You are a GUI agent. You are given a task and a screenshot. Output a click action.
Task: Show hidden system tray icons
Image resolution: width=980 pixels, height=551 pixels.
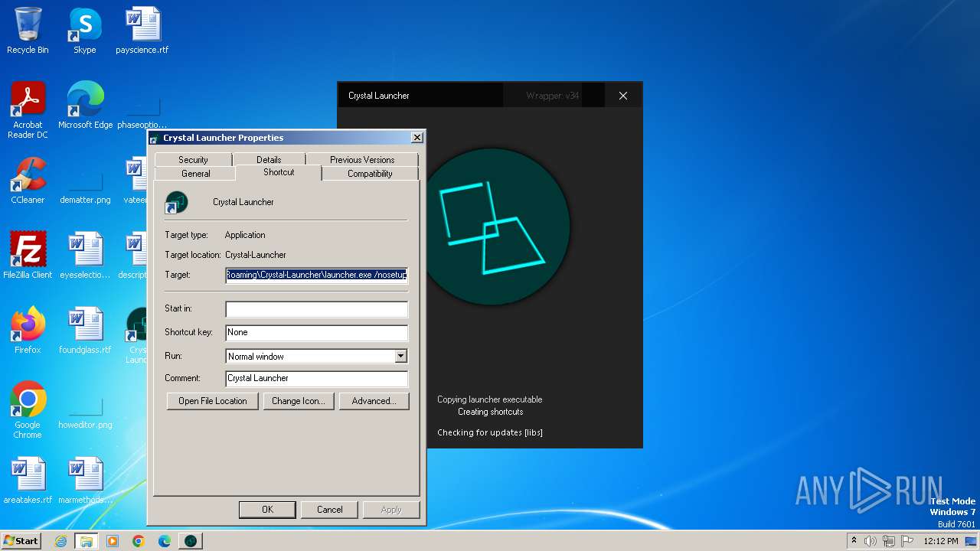pos(854,541)
